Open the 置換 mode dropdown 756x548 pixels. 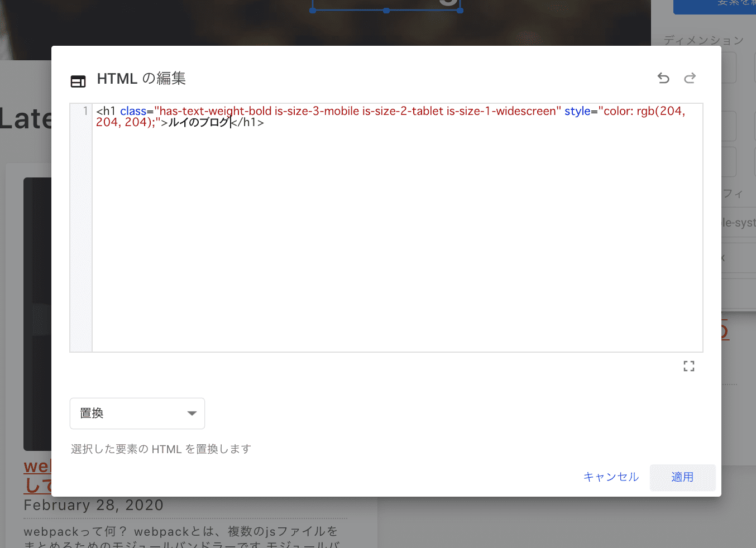[137, 414]
